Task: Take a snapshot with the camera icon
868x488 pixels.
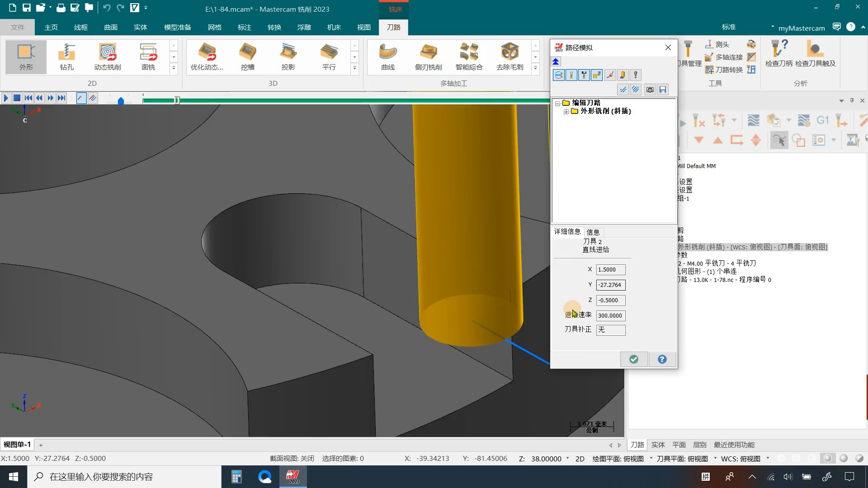Action: (650, 89)
